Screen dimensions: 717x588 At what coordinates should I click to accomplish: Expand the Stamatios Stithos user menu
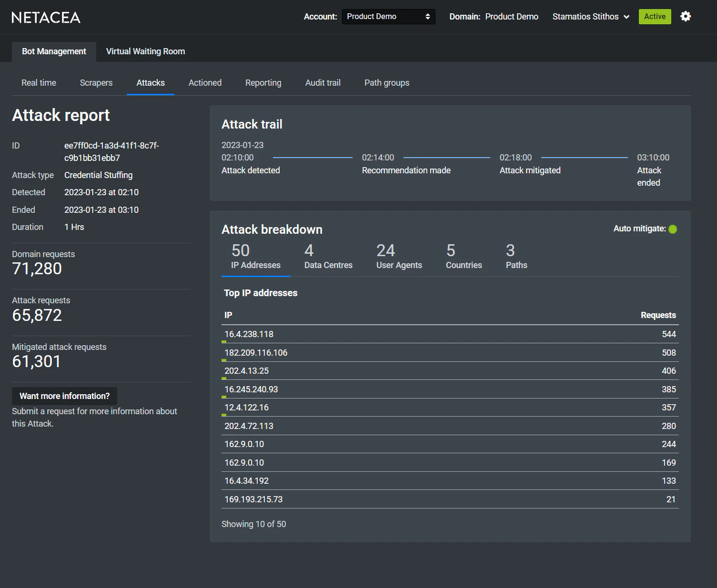591,16
